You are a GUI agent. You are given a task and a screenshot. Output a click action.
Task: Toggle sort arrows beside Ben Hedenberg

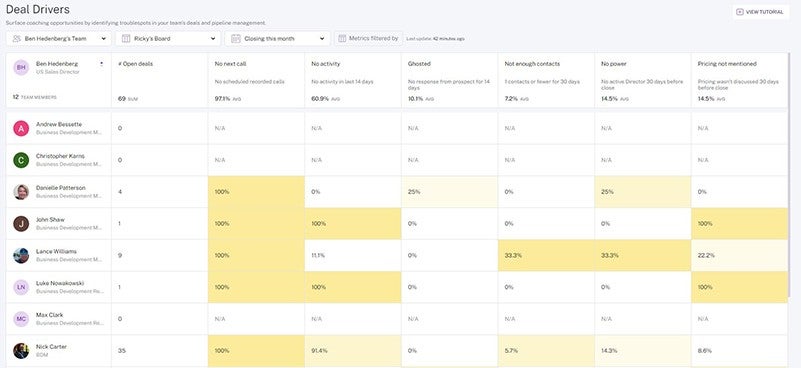click(x=101, y=64)
